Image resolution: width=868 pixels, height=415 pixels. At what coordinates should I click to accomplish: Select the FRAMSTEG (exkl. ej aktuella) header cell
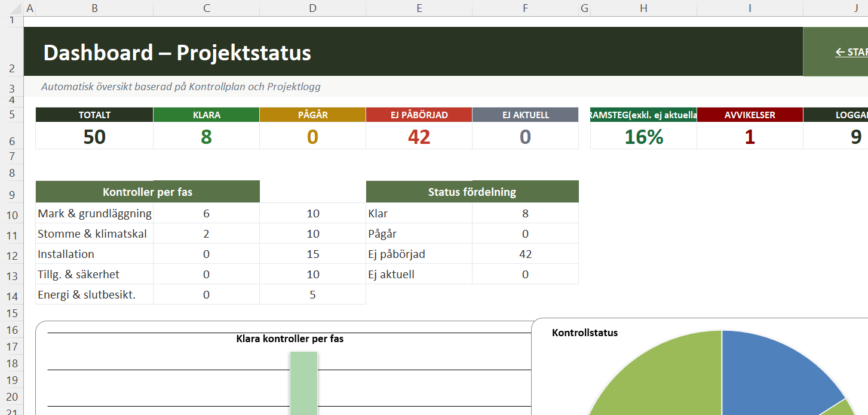[643, 115]
